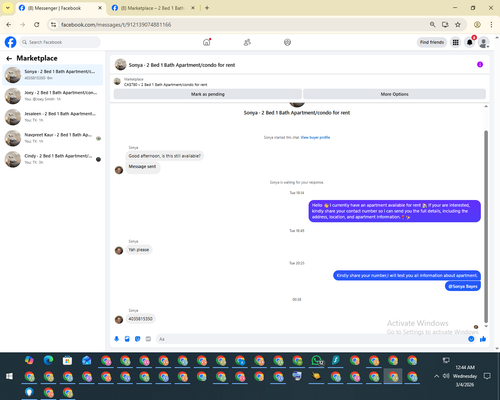This screenshot has width=500, height=400.
Task: Open the Windows notification center
Action: click(487, 376)
